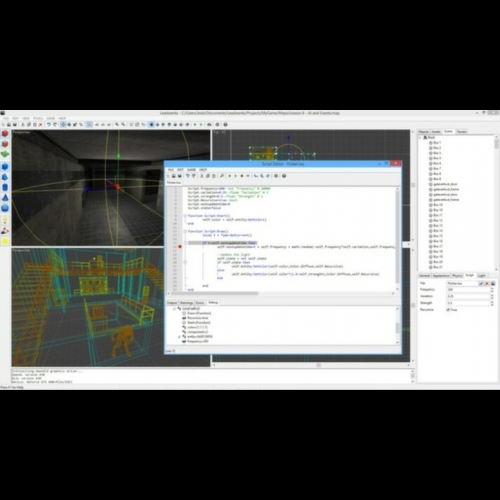Switch to the Appearance properties tab

click(441, 276)
